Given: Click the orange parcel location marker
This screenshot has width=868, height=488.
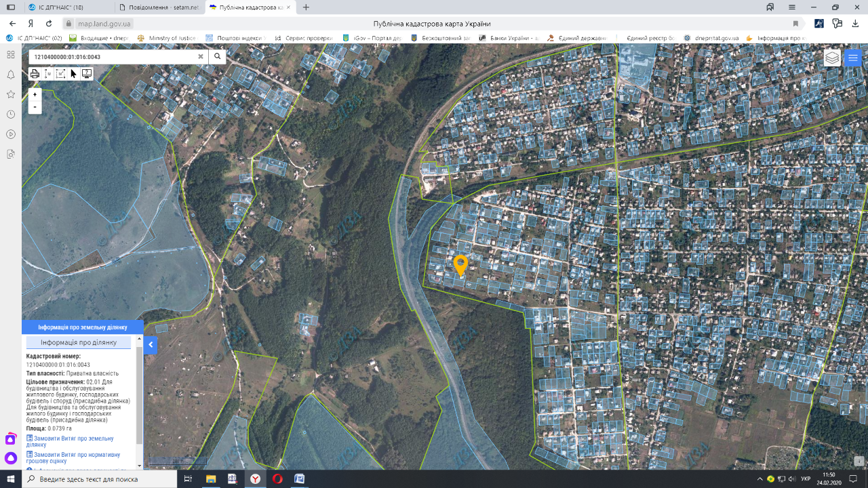Looking at the screenshot, I should (460, 265).
